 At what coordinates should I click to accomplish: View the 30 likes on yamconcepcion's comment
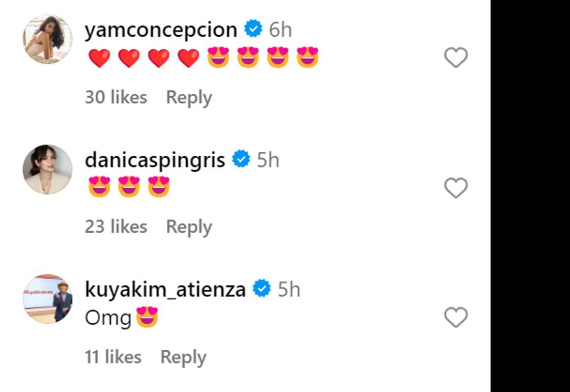pos(116,97)
